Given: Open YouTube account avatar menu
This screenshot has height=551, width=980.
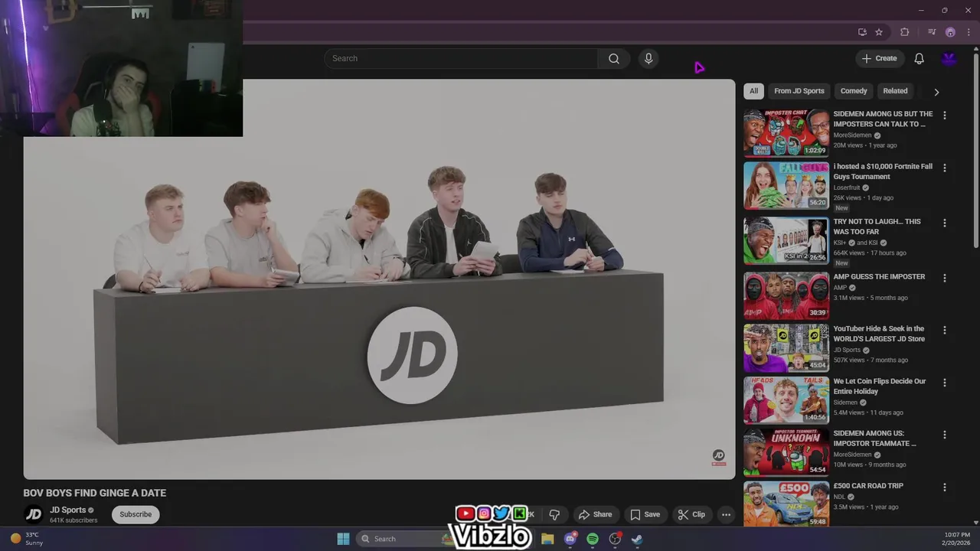Looking at the screenshot, I should pyautogui.click(x=949, y=59).
